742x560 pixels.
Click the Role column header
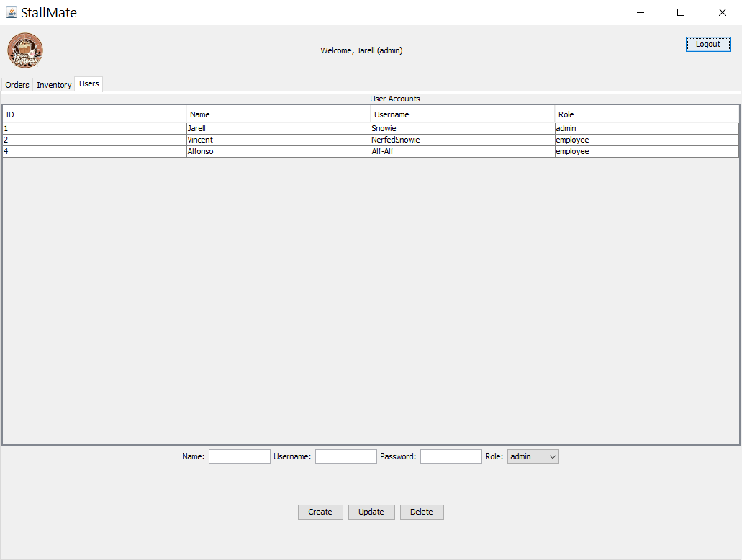coord(647,114)
